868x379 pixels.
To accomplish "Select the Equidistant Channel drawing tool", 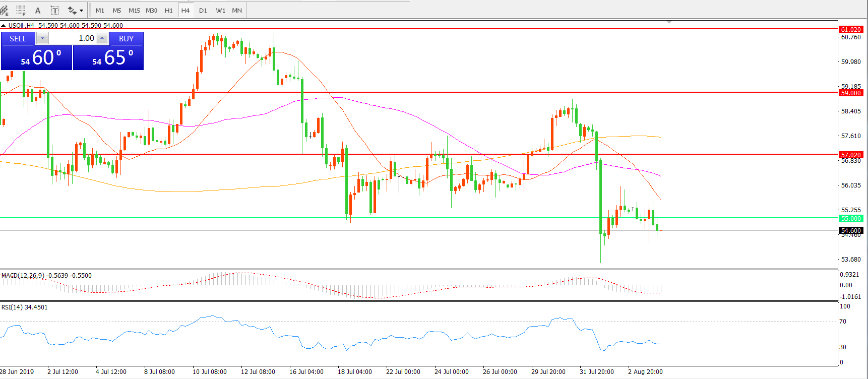I will coord(5,10).
